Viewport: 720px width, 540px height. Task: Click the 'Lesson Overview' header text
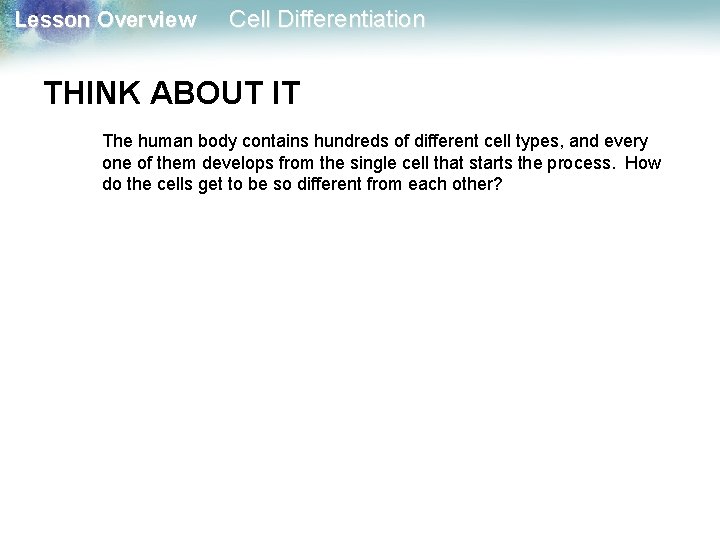[x=106, y=20]
